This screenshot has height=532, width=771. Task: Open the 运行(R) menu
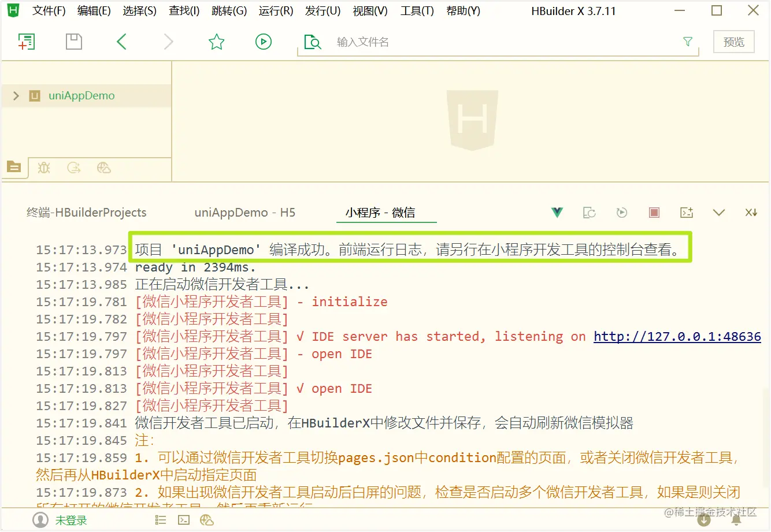click(x=276, y=11)
